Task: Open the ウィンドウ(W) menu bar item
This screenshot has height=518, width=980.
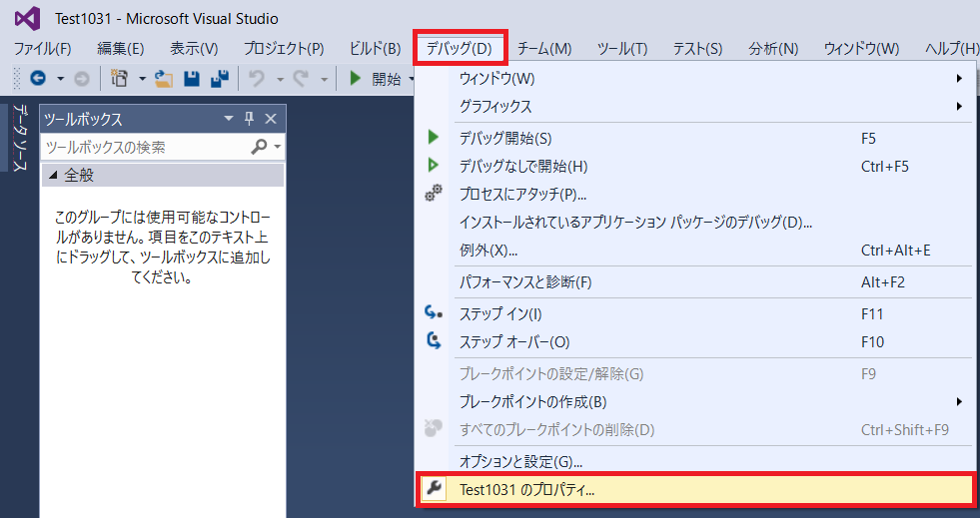Action: (x=861, y=48)
